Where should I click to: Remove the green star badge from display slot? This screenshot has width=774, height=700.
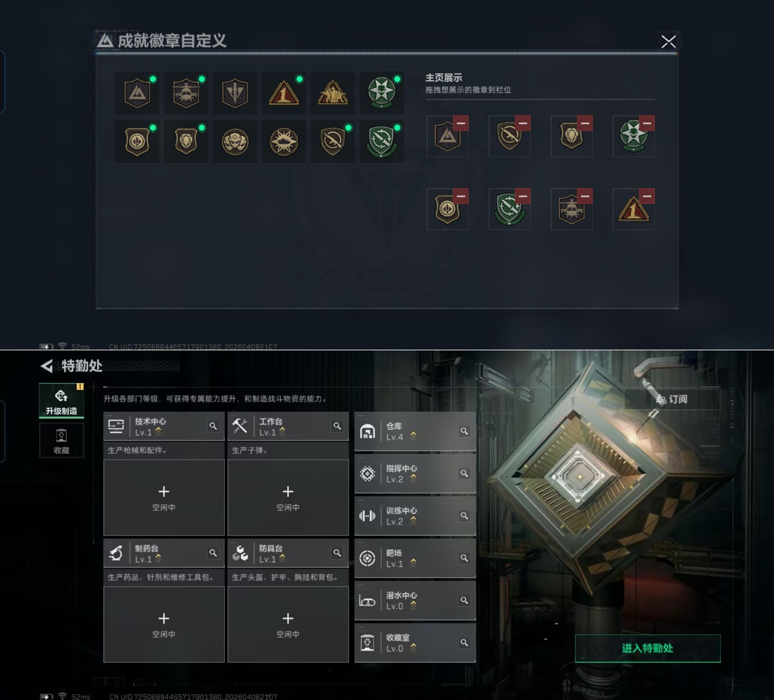pyautogui.click(x=647, y=123)
